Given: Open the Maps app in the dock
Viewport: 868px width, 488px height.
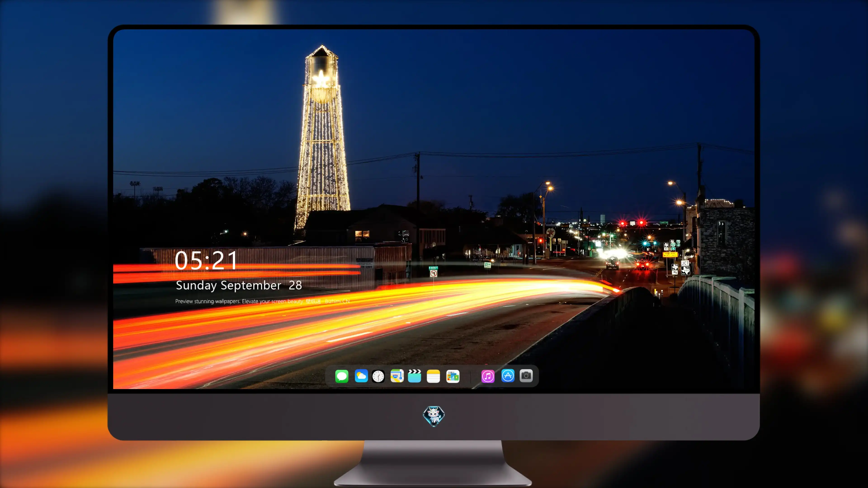Looking at the screenshot, I should click(x=397, y=376).
